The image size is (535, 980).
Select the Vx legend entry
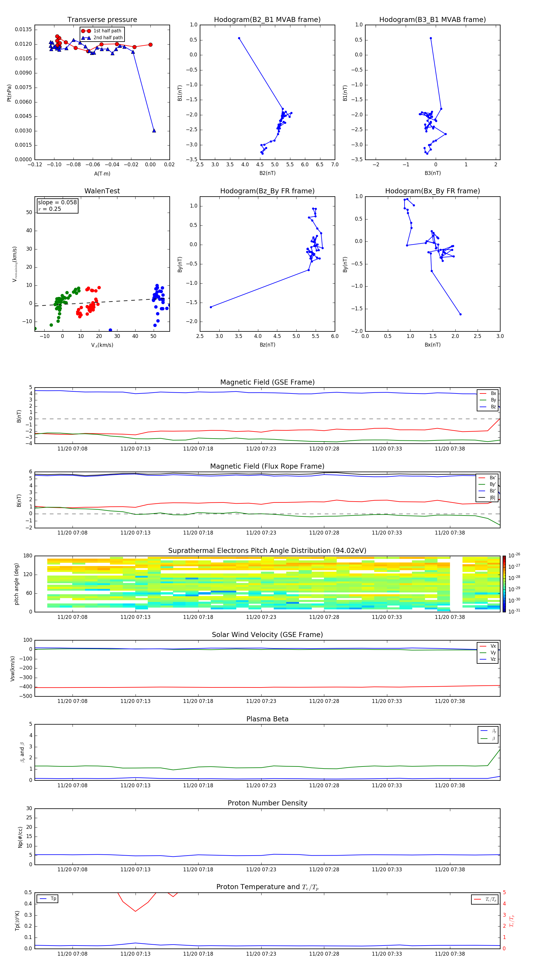pos(488,646)
